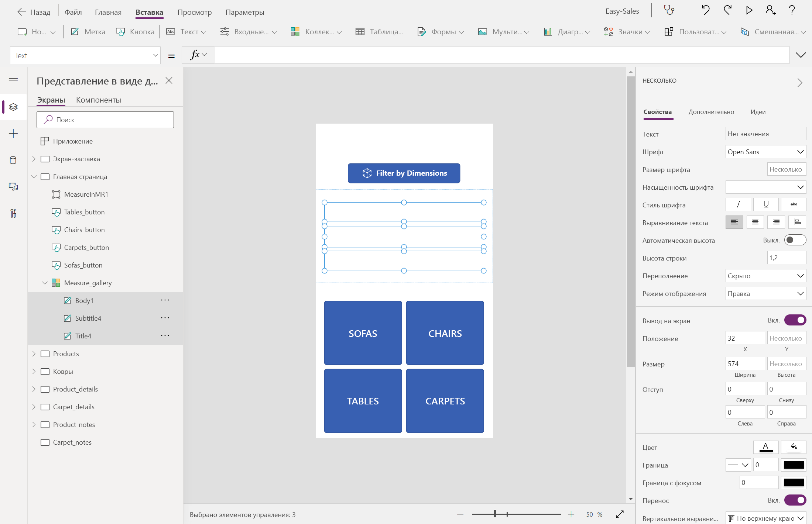This screenshot has width=812, height=524.
Task: Click the App Checker stethoscope icon
Action: click(669, 10)
